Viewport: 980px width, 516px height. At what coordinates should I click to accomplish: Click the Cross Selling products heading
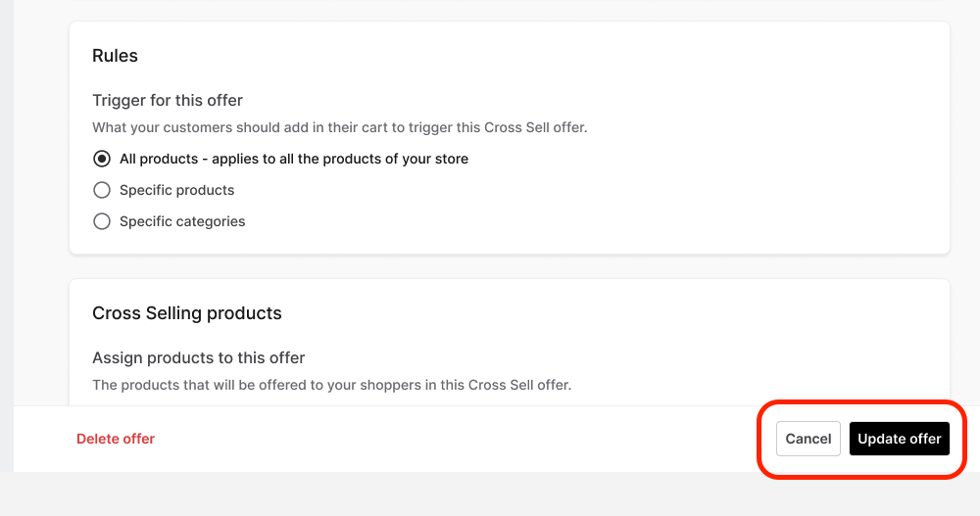click(x=187, y=313)
